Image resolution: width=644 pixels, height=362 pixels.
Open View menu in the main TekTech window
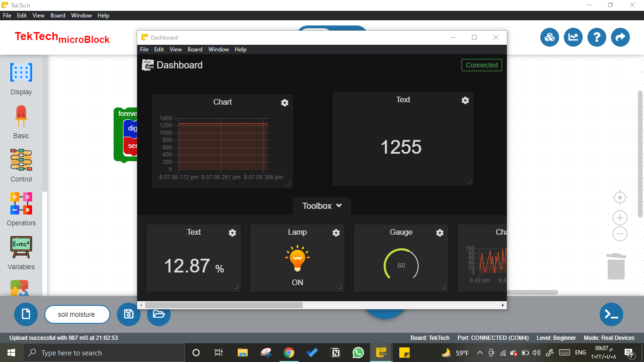[x=39, y=16]
